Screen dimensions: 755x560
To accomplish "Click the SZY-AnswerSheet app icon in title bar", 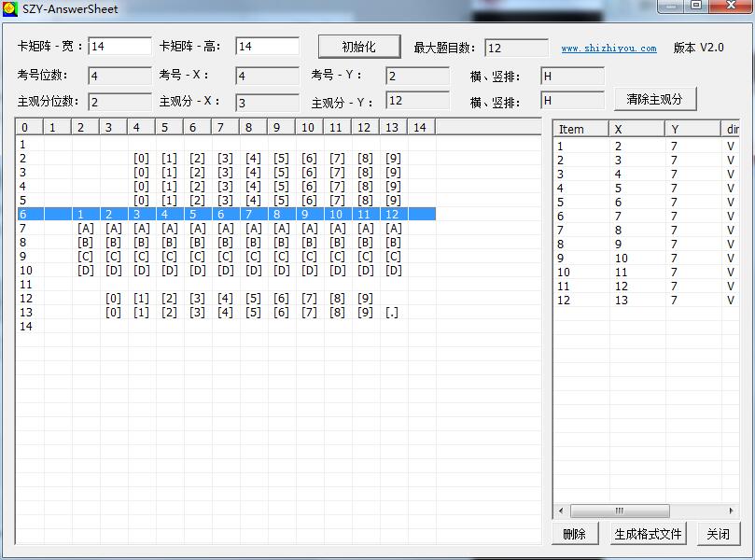I will coord(9,8).
